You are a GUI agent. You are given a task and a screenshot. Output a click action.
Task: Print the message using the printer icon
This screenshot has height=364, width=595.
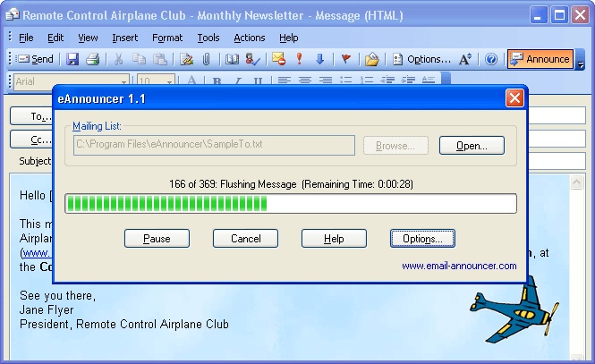(92, 59)
